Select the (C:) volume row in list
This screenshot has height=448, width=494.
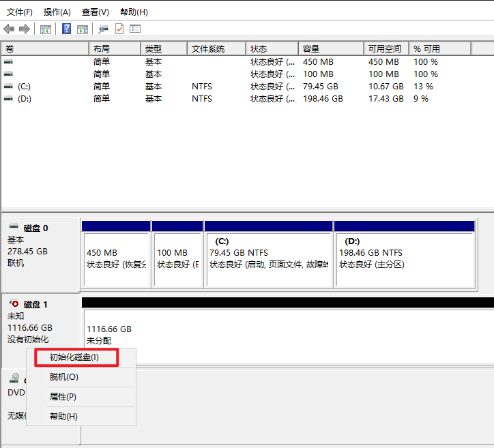pyautogui.click(x=25, y=87)
